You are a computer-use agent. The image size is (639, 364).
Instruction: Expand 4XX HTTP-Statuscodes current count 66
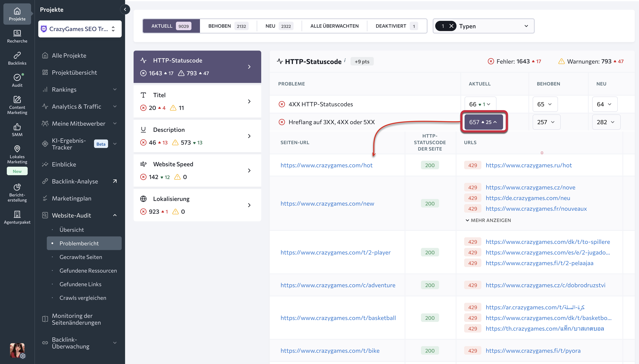tap(480, 104)
